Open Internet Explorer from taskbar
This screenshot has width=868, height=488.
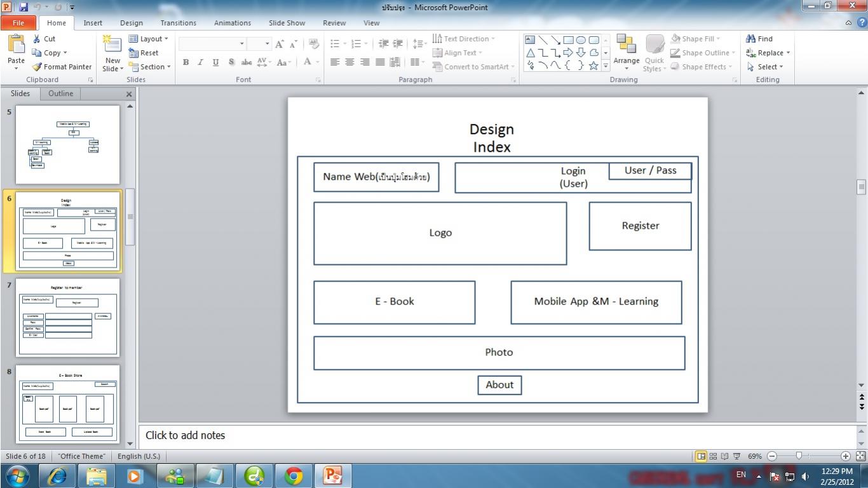point(57,475)
